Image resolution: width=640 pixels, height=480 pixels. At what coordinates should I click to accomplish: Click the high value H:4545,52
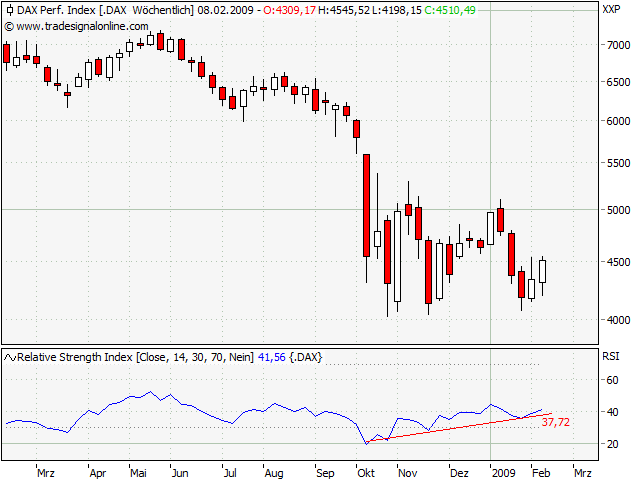click(344, 10)
